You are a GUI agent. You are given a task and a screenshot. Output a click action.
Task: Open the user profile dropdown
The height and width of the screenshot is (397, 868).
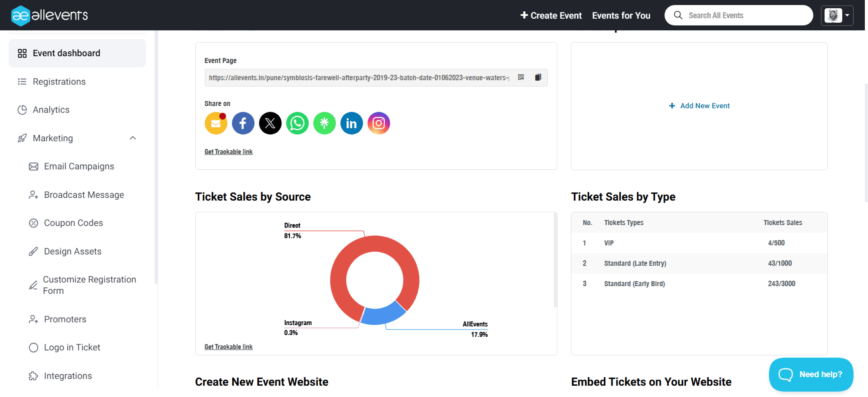click(837, 15)
